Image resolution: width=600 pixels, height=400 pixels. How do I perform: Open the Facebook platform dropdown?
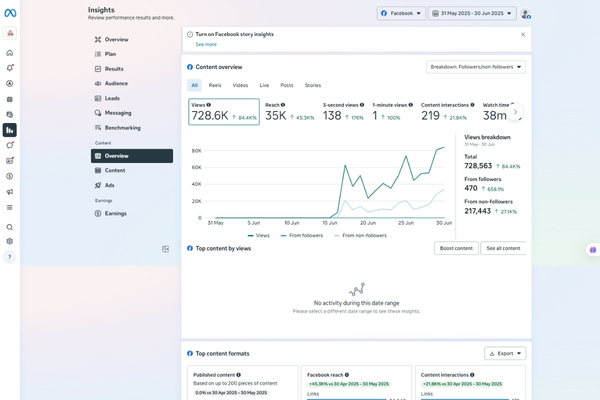(400, 14)
